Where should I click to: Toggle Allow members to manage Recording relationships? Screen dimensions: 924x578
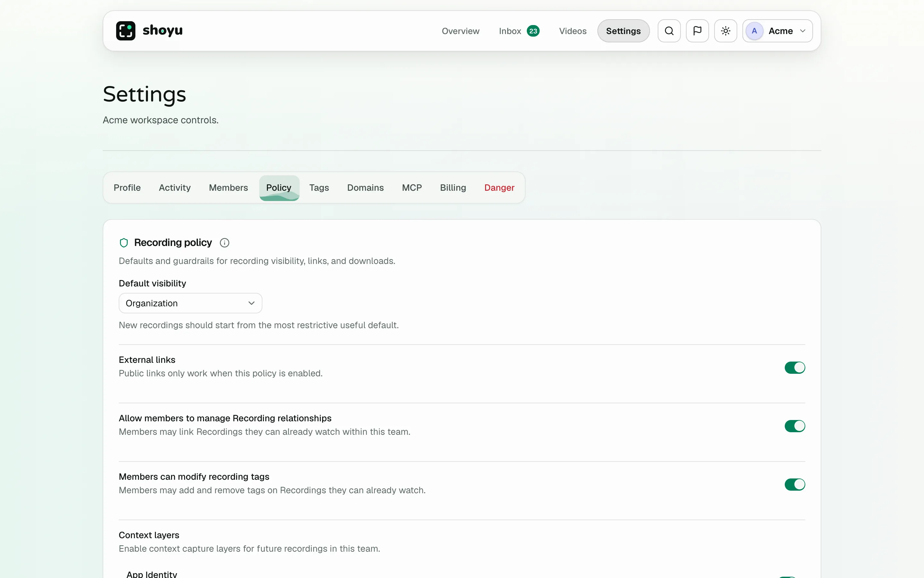[x=795, y=426]
